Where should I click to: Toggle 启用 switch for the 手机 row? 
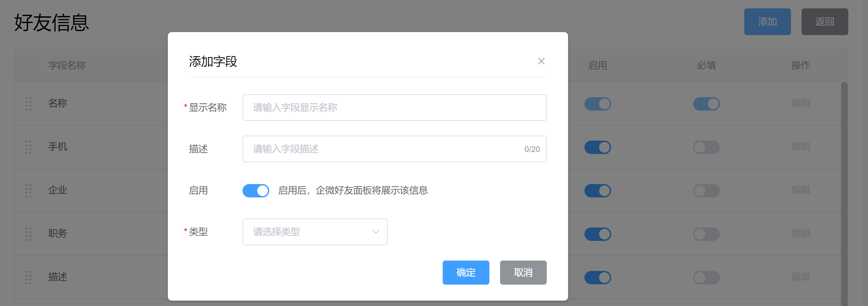tap(597, 147)
